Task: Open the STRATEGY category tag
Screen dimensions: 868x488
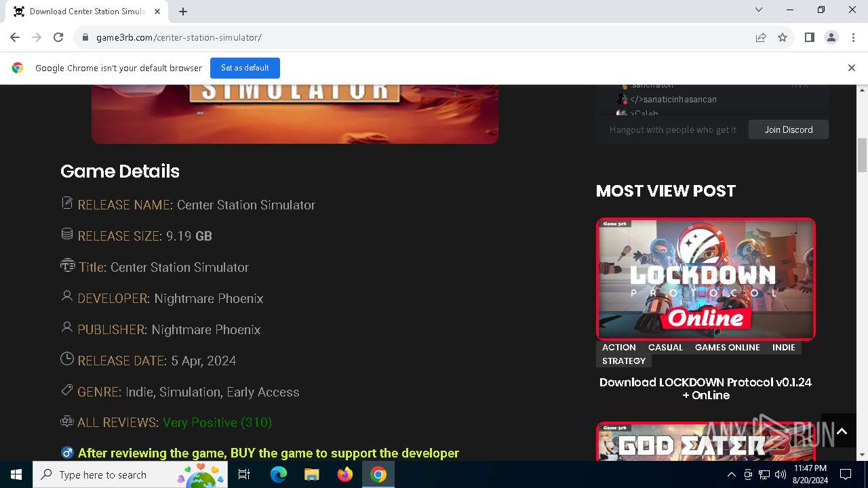Action: (x=624, y=361)
